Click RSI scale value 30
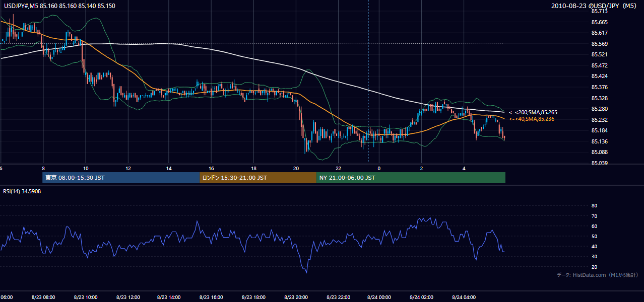 click(x=594, y=257)
